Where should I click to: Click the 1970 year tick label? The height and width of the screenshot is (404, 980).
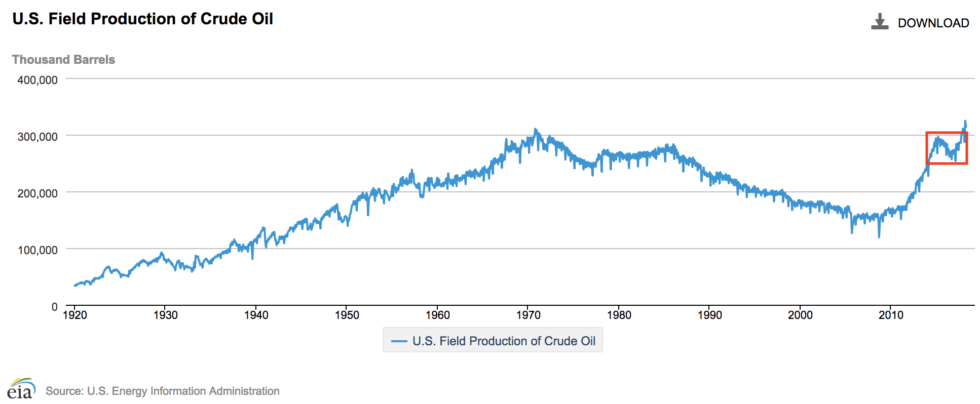pyautogui.click(x=528, y=315)
